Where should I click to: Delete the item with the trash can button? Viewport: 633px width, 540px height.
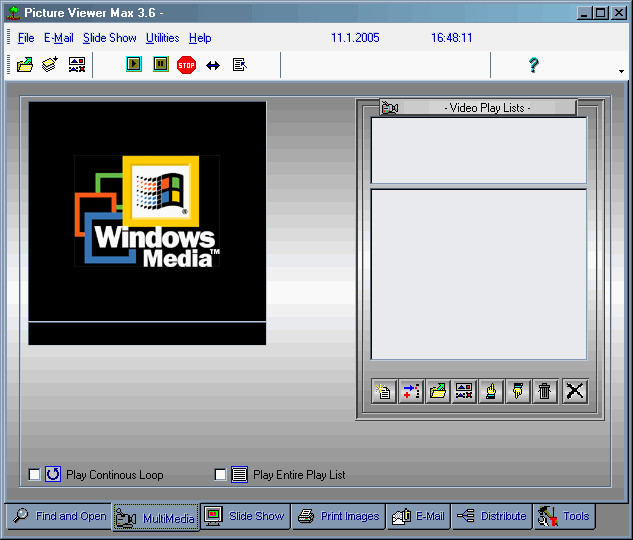[x=545, y=391]
